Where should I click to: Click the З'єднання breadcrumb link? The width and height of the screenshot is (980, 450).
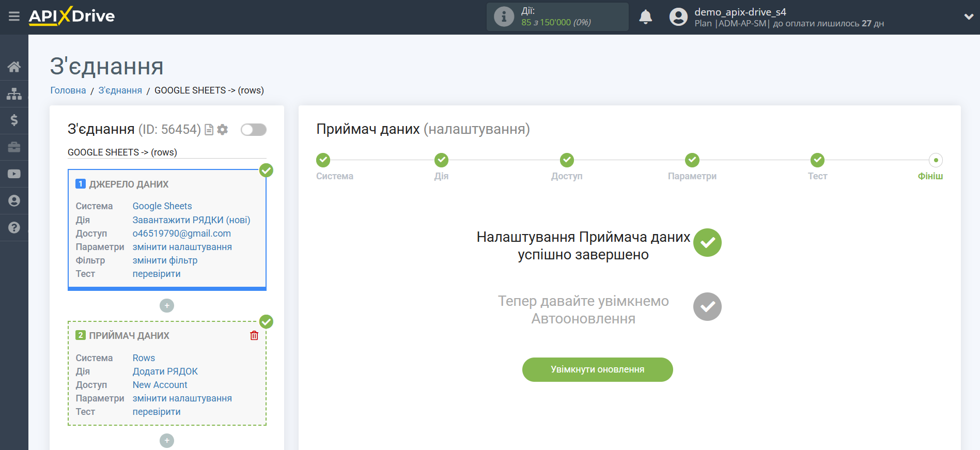tap(120, 90)
